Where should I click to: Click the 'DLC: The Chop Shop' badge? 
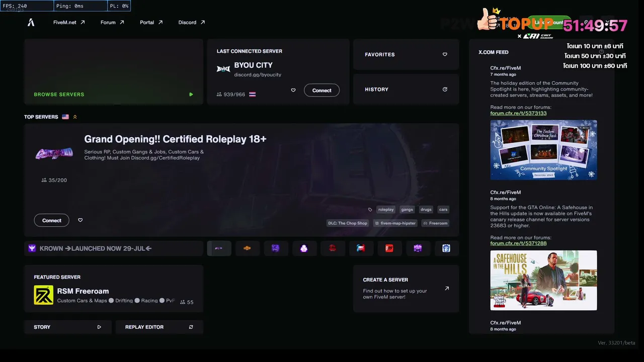348,223
